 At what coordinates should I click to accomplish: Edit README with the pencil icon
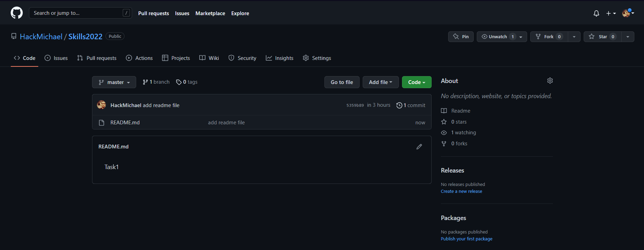click(x=419, y=147)
